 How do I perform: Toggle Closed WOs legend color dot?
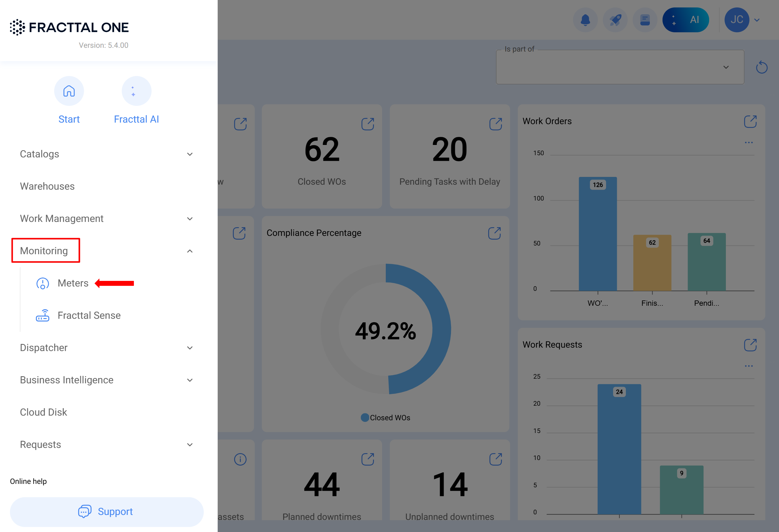pos(364,417)
